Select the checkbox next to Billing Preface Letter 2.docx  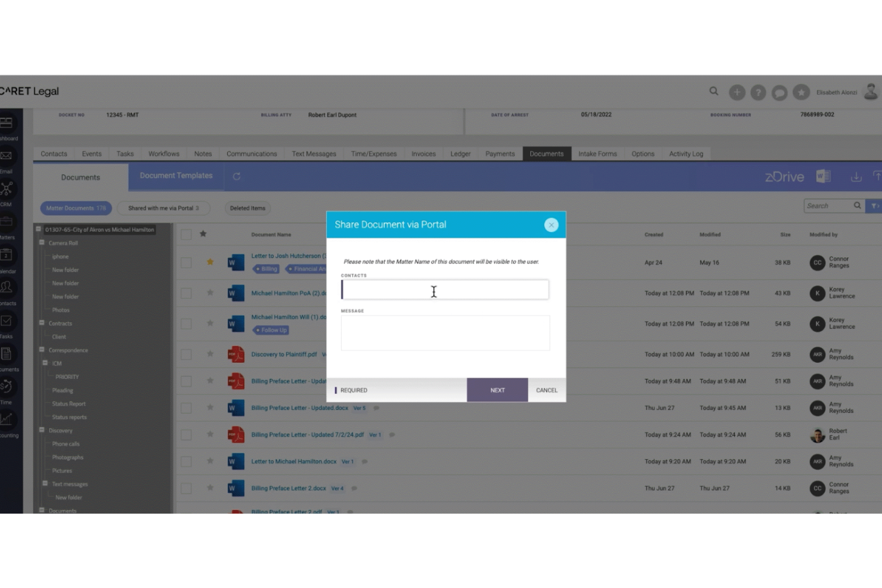(186, 488)
